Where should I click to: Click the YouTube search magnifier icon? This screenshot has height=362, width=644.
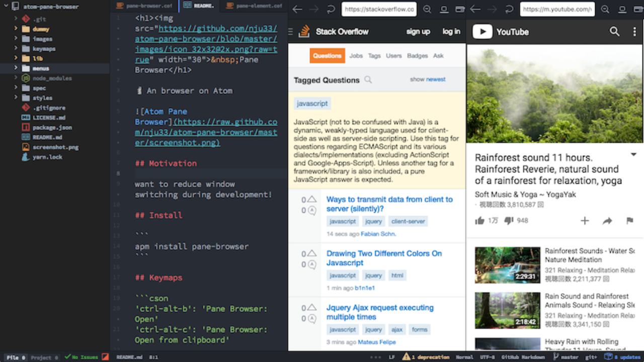(x=614, y=32)
